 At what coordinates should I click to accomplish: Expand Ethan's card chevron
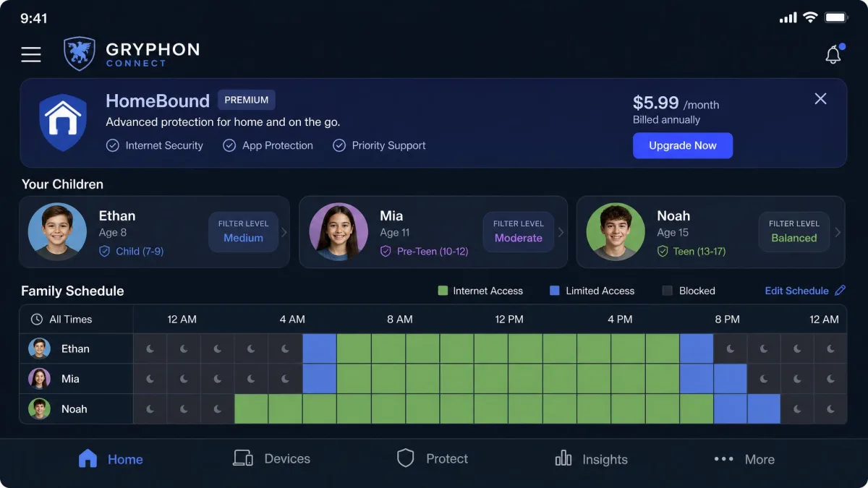(x=284, y=232)
